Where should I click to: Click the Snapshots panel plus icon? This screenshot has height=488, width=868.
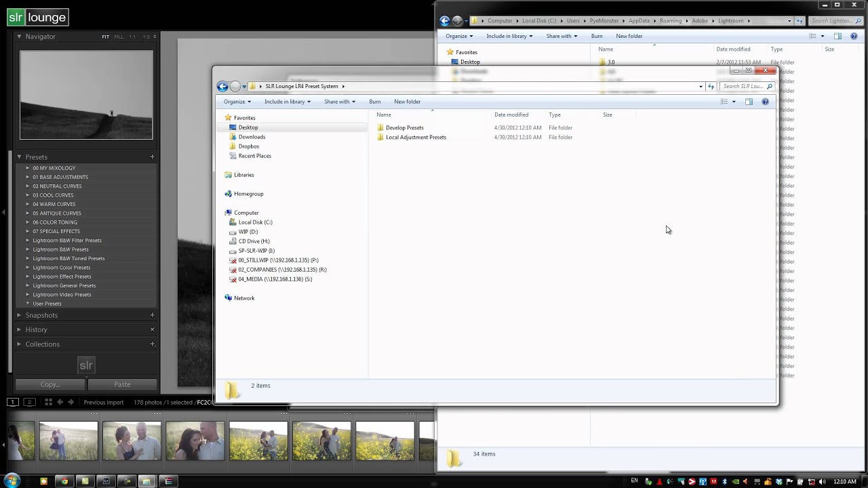coord(152,315)
